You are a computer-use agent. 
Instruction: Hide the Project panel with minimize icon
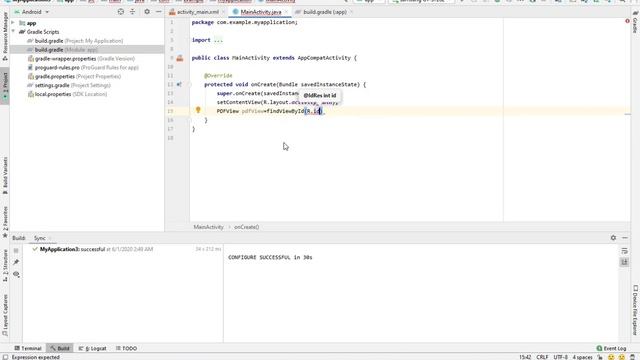click(158, 12)
